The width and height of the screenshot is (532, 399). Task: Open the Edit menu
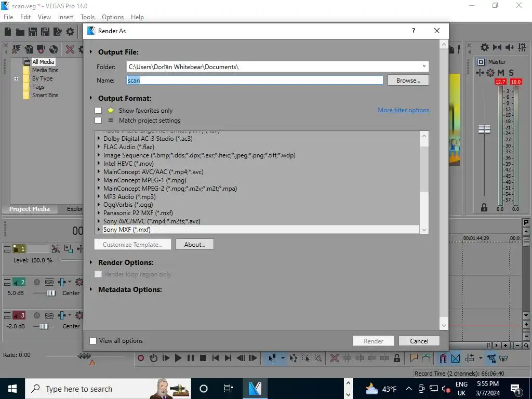click(x=25, y=17)
